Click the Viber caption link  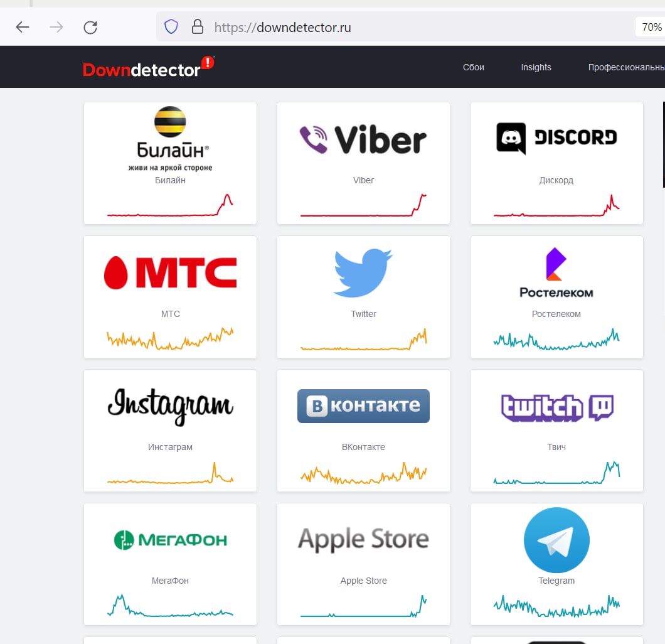tap(363, 180)
